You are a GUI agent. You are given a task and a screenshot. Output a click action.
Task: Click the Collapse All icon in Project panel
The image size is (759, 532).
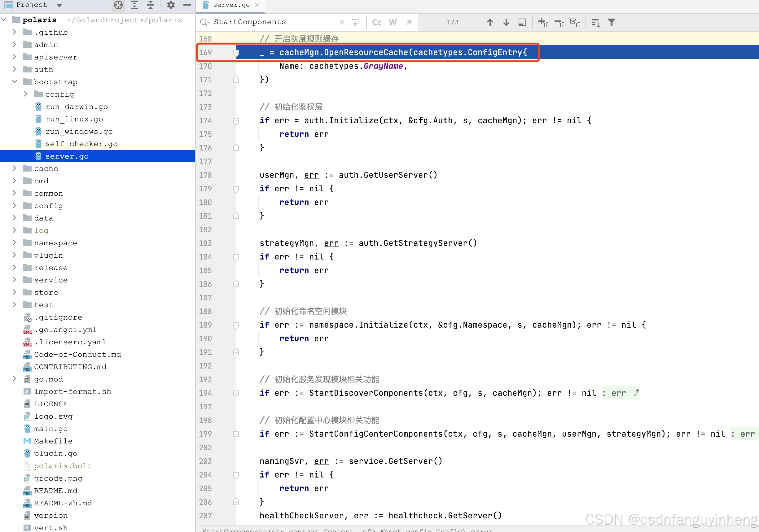pyautogui.click(x=151, y=5)
